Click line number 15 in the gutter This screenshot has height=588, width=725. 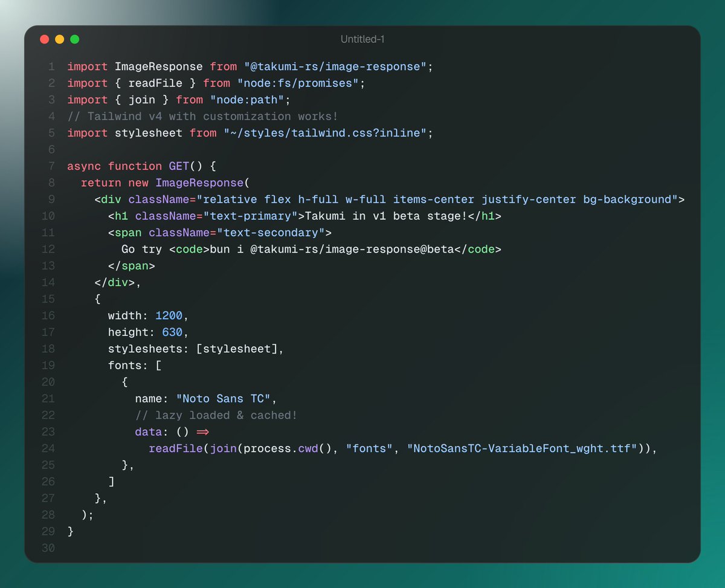click(48, 299)
